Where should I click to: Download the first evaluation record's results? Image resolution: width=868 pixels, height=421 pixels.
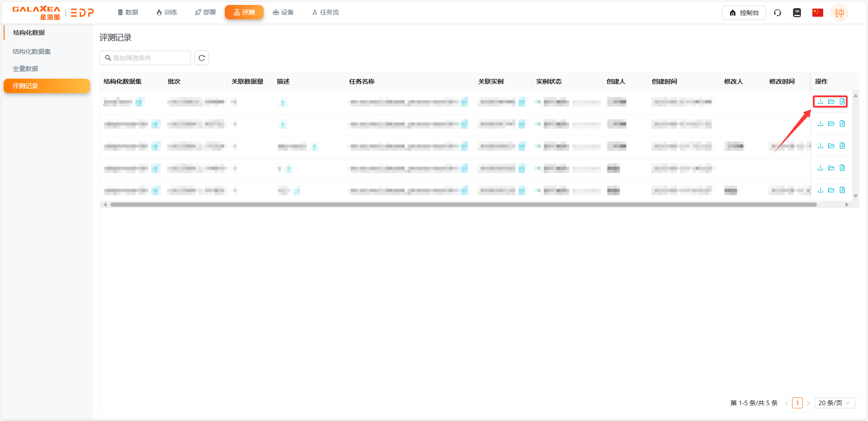point(820,101)
